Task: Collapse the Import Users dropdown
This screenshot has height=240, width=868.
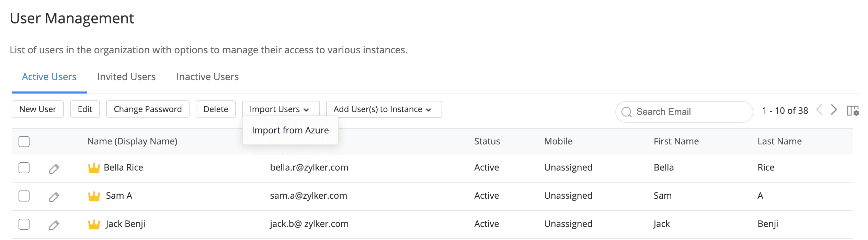Action: click(x=281, y=109)
